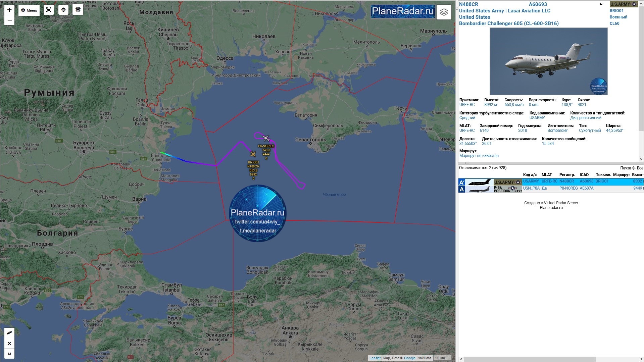The height and width of the screenshot is (362, 644).
Task: Click the 653,8 км/ч speed value
Action: pyautogui.click(x=514, y=105)
